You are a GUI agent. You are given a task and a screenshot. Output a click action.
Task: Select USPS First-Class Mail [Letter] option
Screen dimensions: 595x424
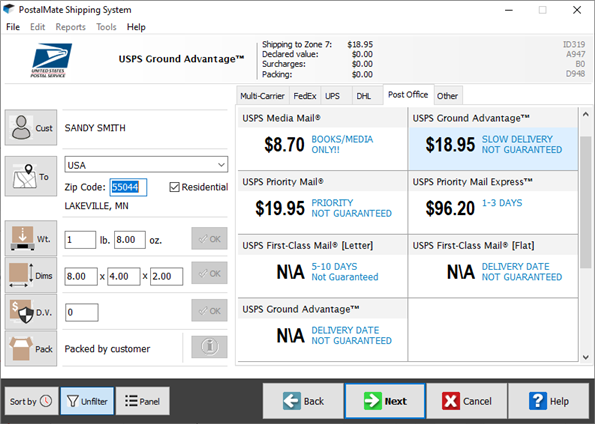[x=322, y=266]
